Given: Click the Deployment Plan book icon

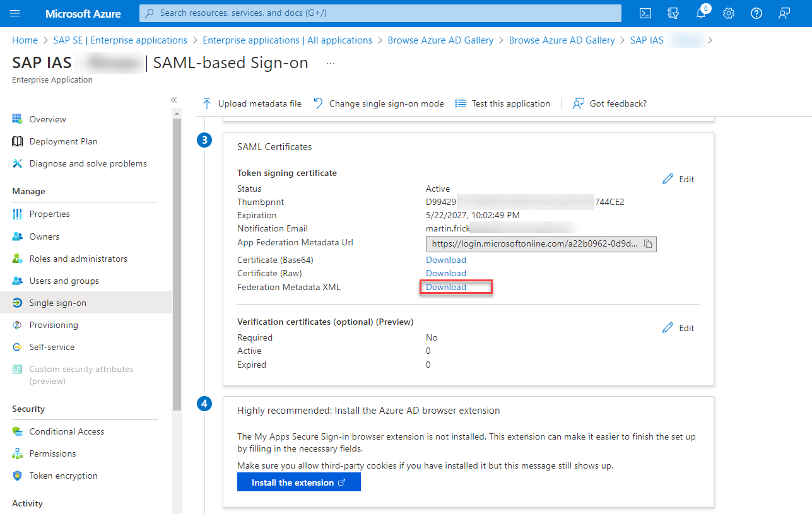Looking at the screenshot, I should [18, 141].
